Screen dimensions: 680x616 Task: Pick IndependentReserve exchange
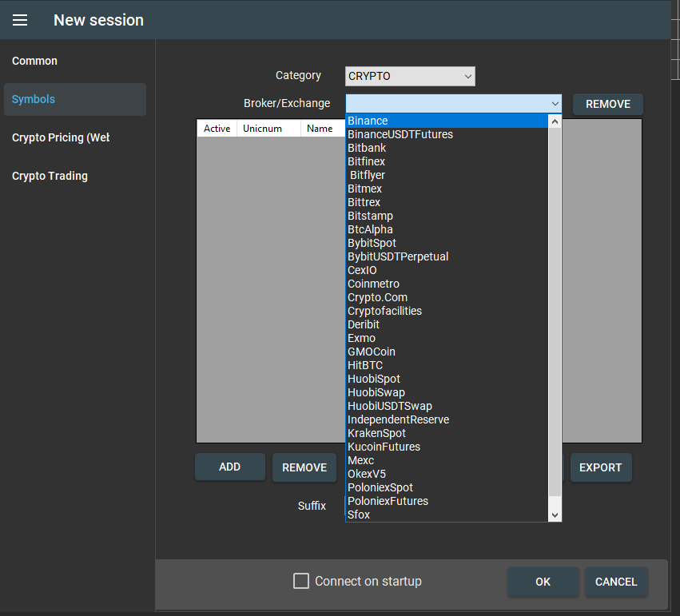(447, 419)
